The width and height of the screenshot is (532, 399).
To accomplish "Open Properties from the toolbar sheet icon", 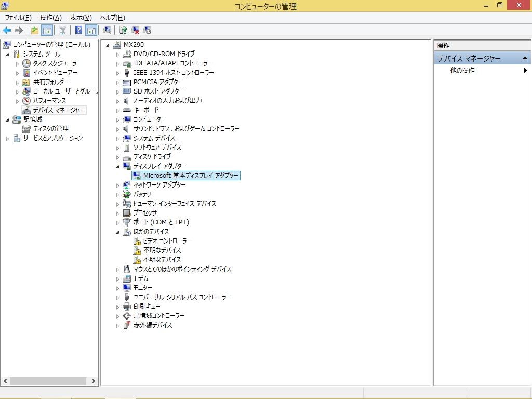I will pos(62,31).
